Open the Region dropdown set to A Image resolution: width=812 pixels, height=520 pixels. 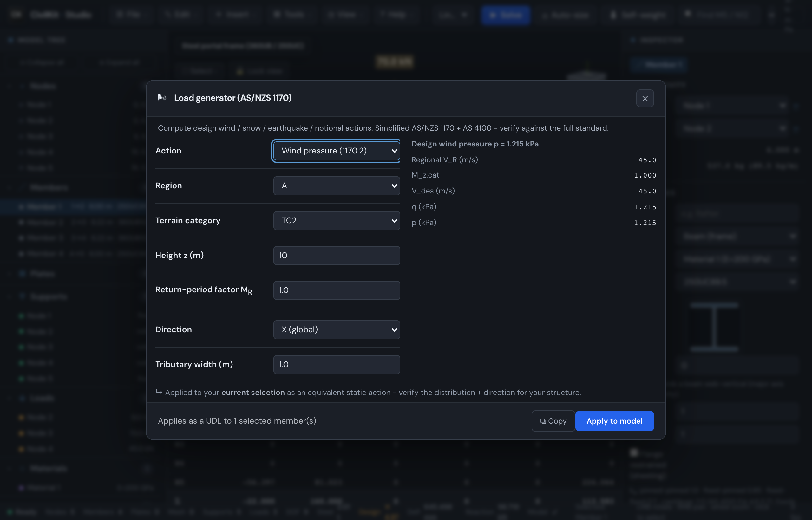(x=337, y=186)
